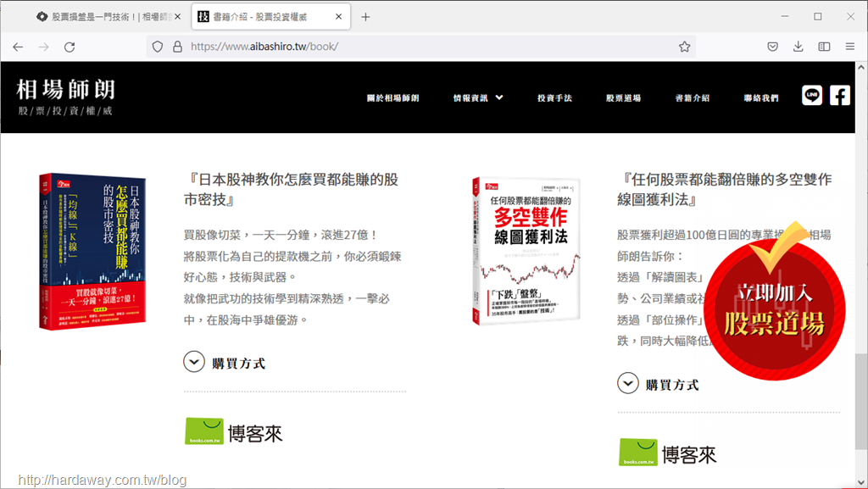The height and width of the screenshot is (489, 868).
Task: Open the Facebook page icon
Action: [840, 96]
